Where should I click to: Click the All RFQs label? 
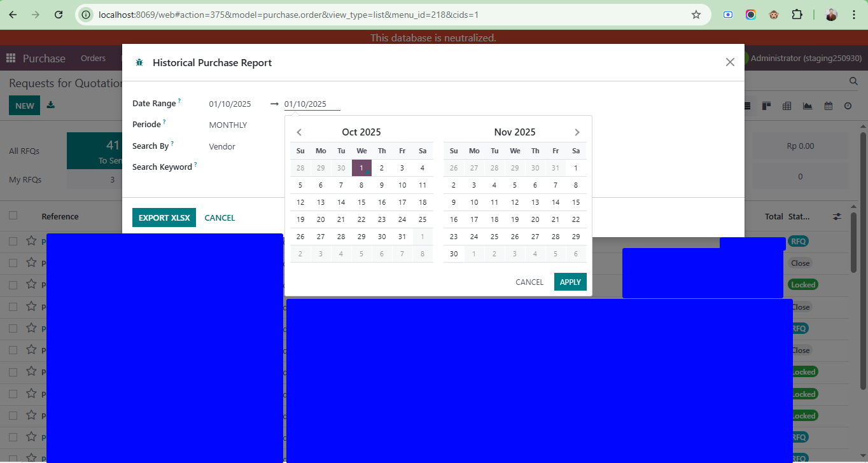click(24, 151)
